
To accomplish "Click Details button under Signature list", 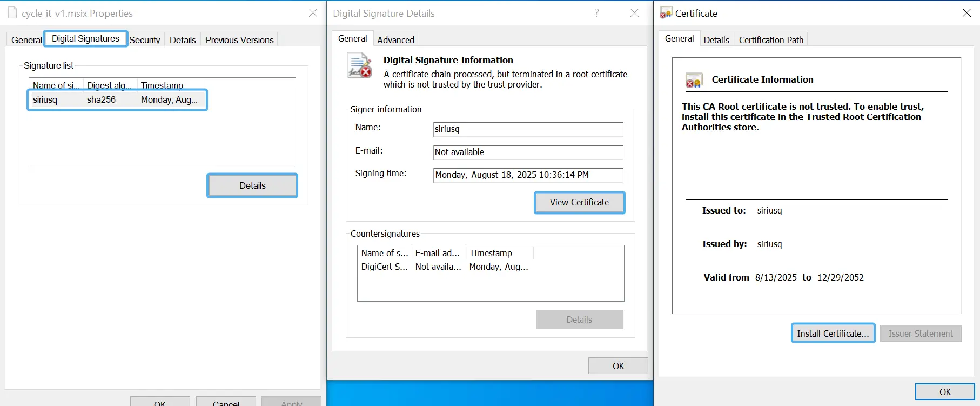I will 252,185.
